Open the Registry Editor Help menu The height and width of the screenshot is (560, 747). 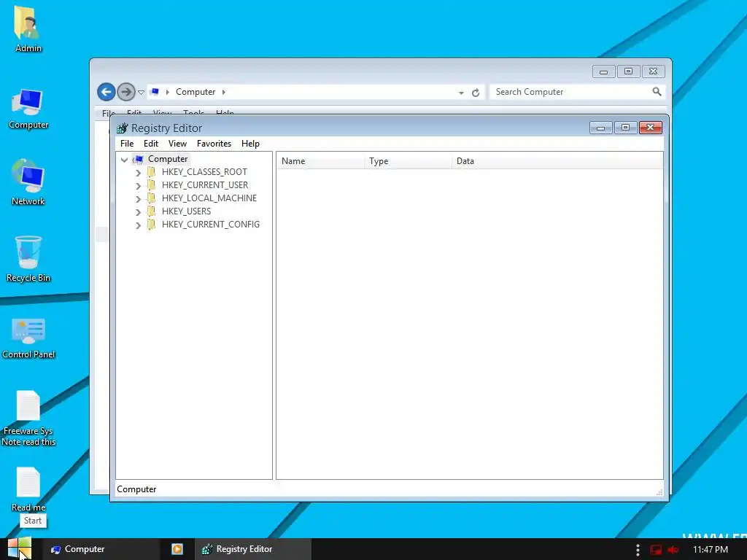pyautogui.click(x=250, y=144)
